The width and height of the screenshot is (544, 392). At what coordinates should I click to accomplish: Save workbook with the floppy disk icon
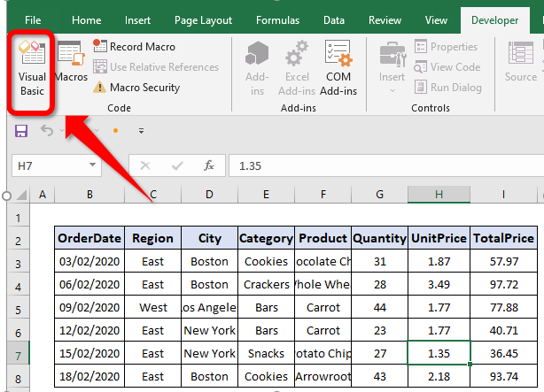(x=21, y=131)
